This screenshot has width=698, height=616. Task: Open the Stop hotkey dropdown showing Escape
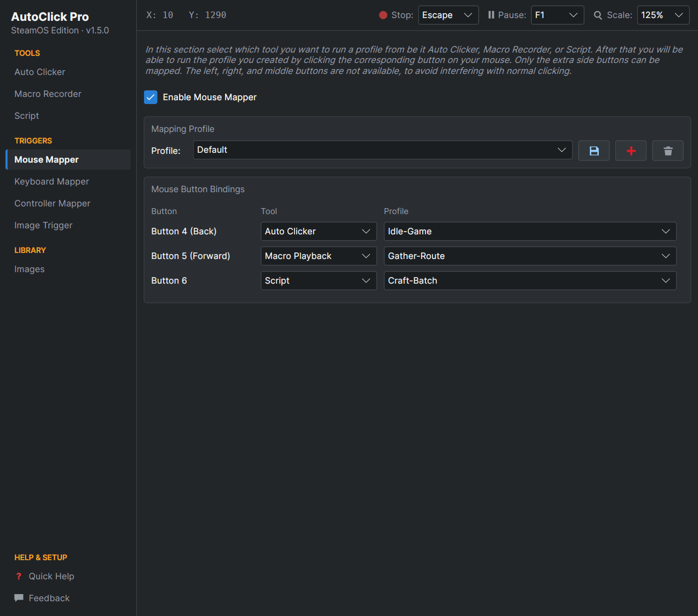tap(448, 15)
